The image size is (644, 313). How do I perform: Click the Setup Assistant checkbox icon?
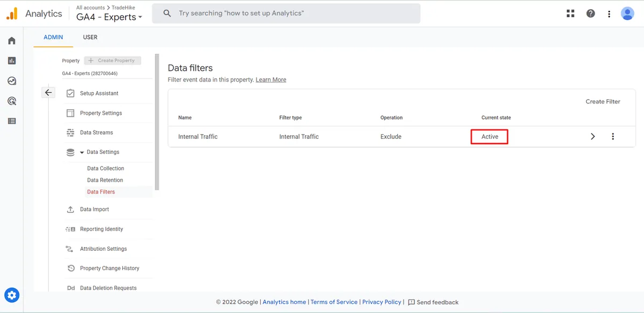70,93
